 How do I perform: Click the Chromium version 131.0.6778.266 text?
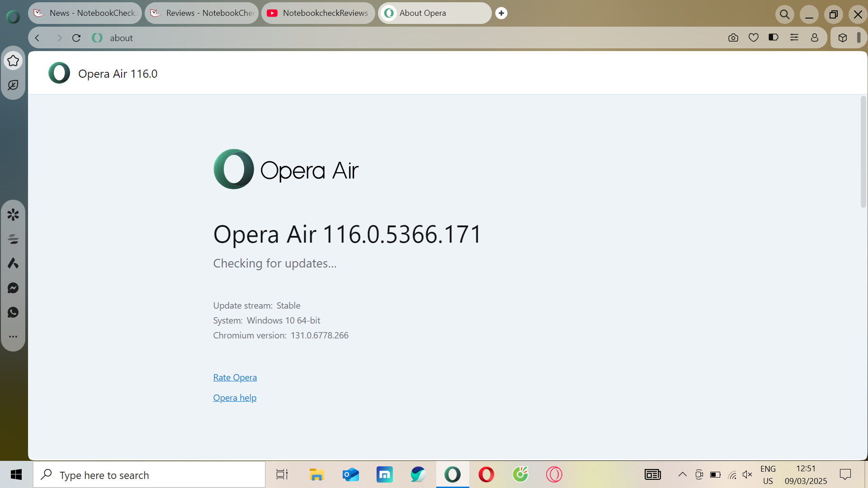[281, 335]
